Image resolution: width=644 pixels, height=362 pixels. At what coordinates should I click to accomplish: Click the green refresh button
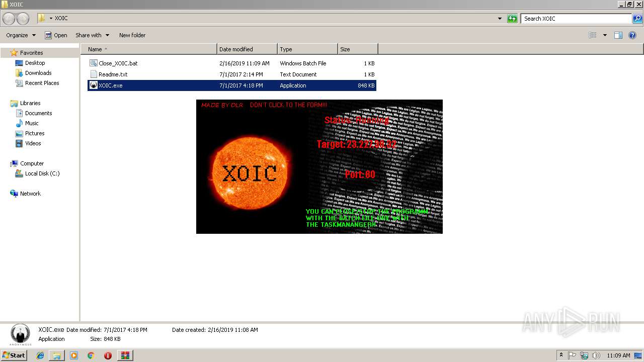(x=512, y=19)
